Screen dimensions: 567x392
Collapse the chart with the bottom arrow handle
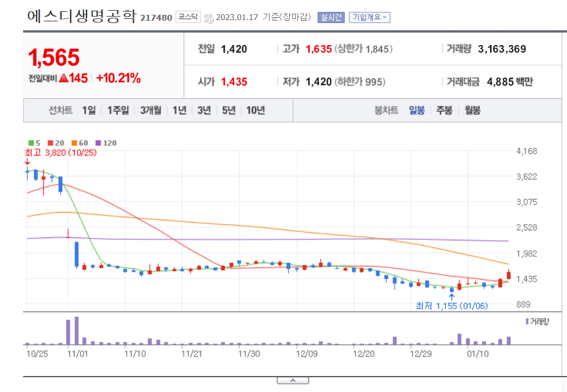293,380
